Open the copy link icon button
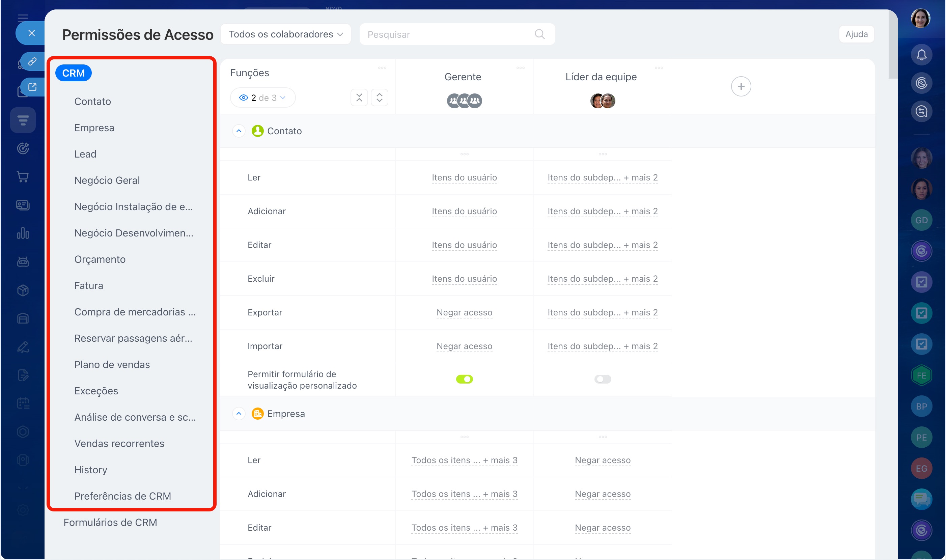The height and width of the screenshot is (560, 946). tap(32, 61)
